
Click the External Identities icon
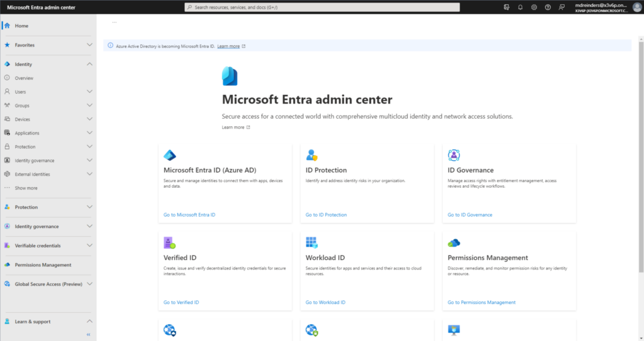[7, 174]
